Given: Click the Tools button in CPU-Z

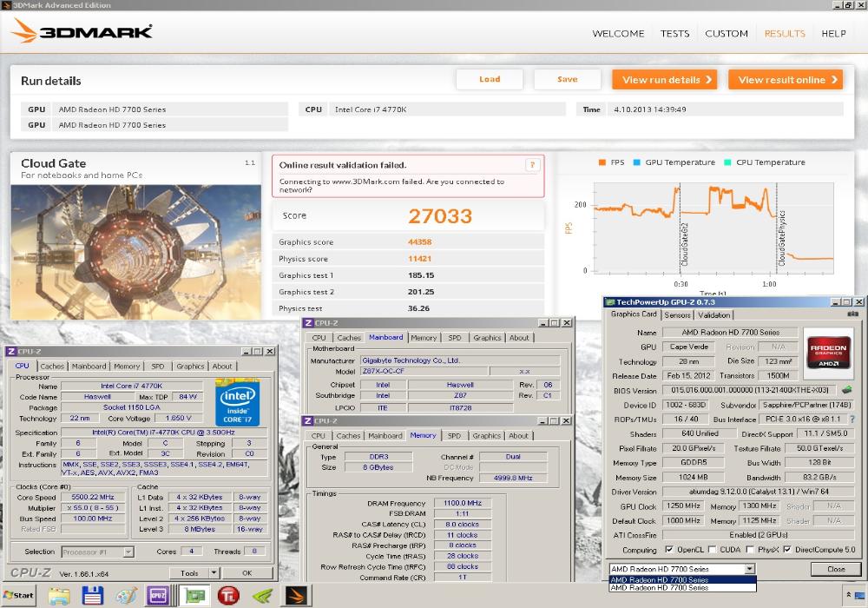Looking at the screenshot, I should coord(189,572).
